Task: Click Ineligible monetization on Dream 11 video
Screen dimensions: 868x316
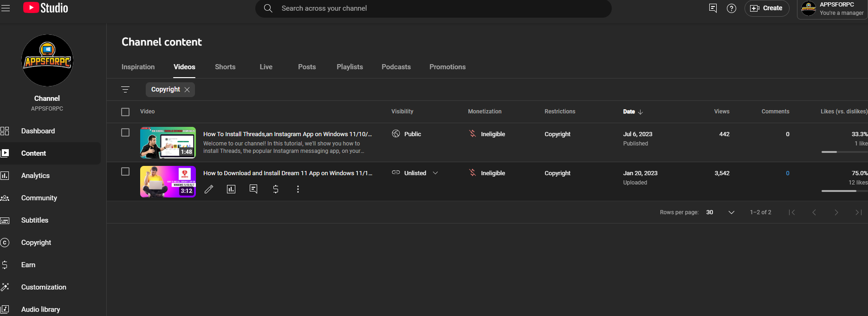Action: pos(487,173)
